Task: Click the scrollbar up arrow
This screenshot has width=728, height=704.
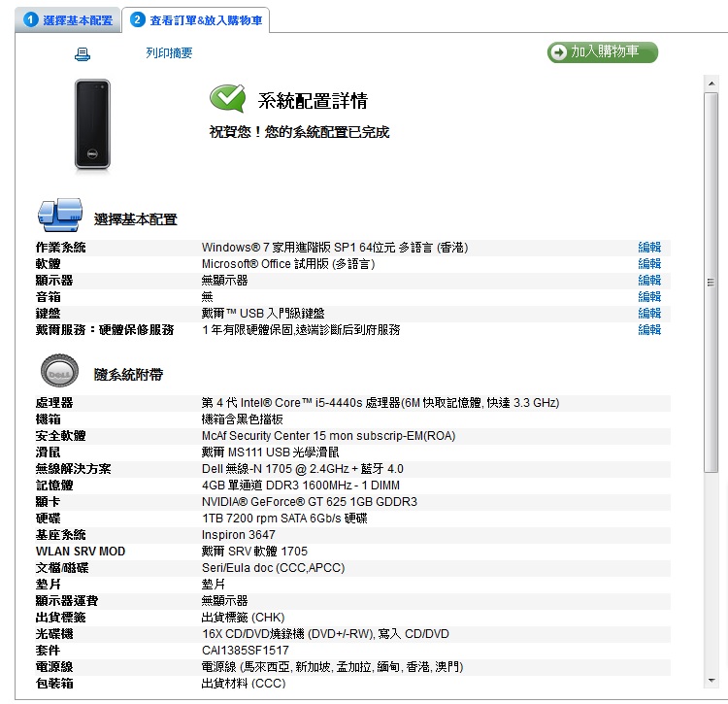Action: pos(711,84)
